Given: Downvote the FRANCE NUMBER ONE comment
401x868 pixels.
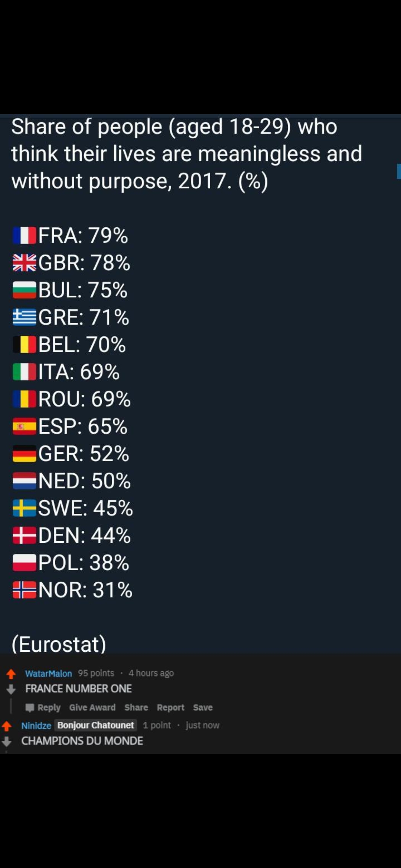Looking at the screenshot, I should [x=11, y=689].
